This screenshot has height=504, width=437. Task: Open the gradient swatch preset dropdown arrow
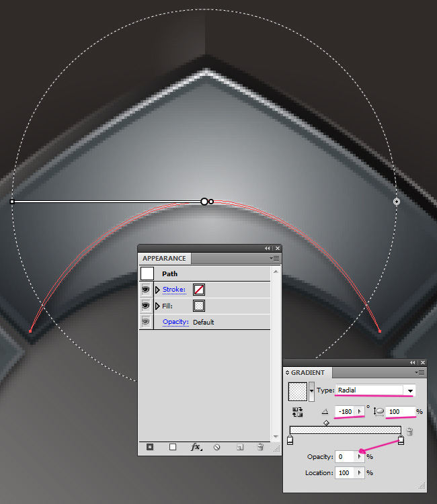coord(311,390)
